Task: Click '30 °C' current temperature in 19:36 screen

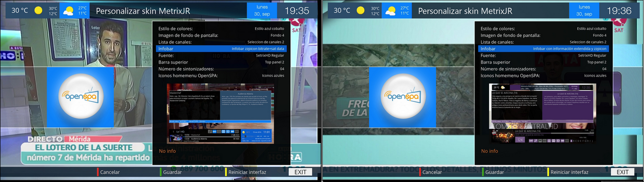Action: tap(342, 11)
